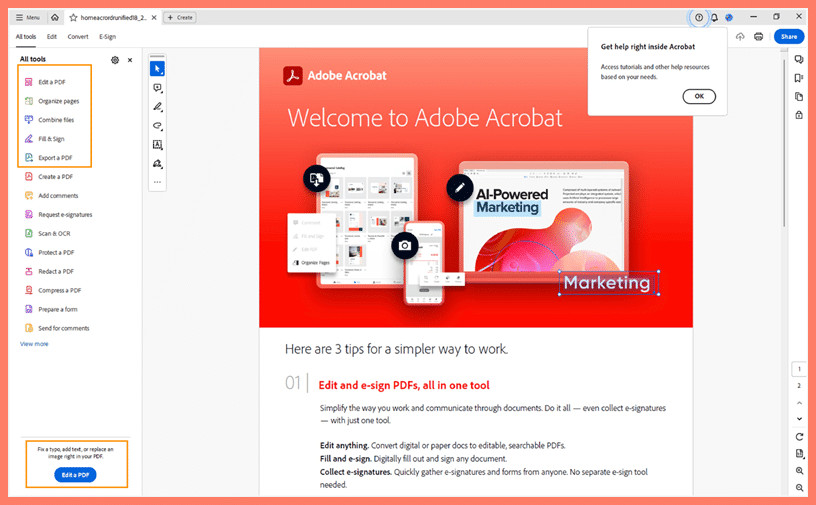Open the bookmarks panel icon
Screen dimensions: 816x505
pos(799,78)
